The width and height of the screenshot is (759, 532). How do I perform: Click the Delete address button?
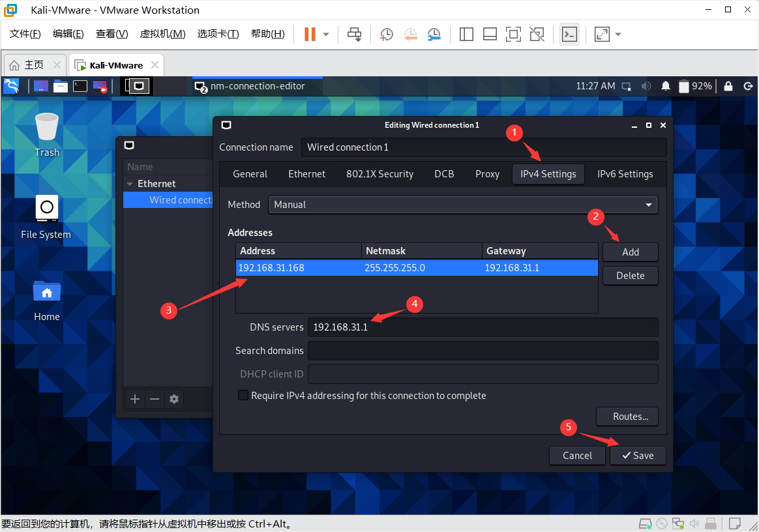tap(631, 275)
